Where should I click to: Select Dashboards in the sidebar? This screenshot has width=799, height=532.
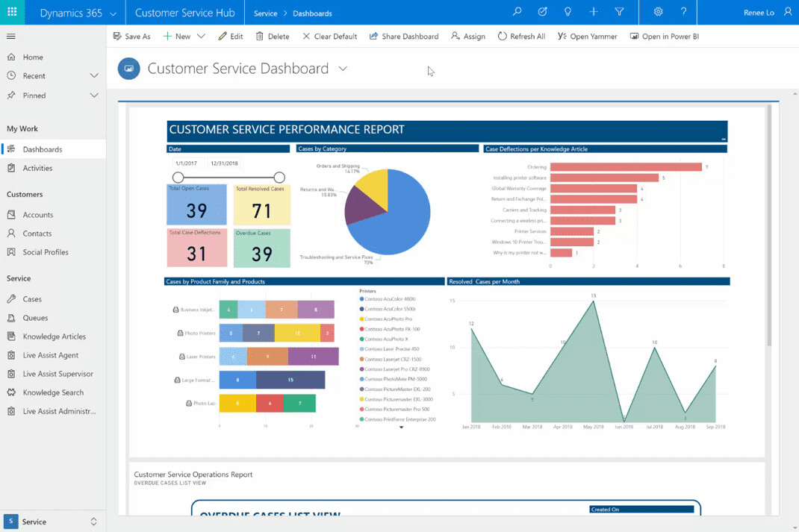click(x=53, y=149)
